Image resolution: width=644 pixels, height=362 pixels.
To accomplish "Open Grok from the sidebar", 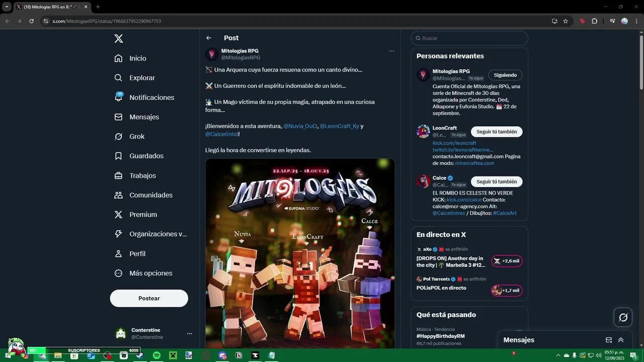I will [x=129, y=136].
